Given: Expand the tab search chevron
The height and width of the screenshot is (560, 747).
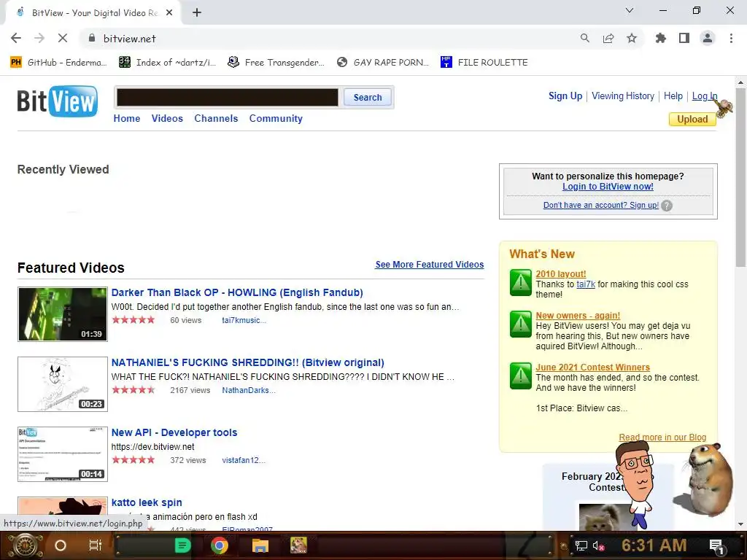Looking at the screenshot, I should [630, 10].
